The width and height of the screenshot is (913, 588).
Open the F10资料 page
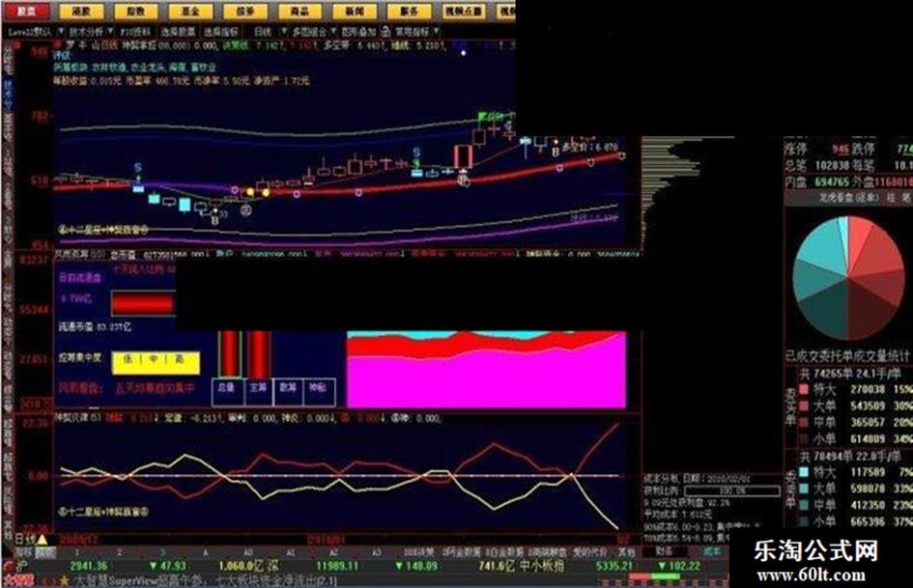tap(135, 32)
